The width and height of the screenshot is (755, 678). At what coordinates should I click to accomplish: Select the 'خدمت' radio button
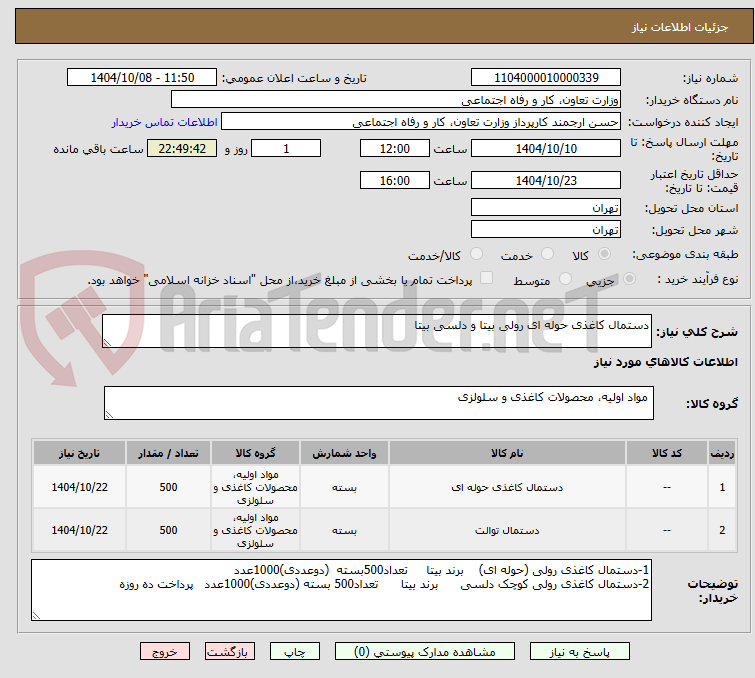coord(547,254)
